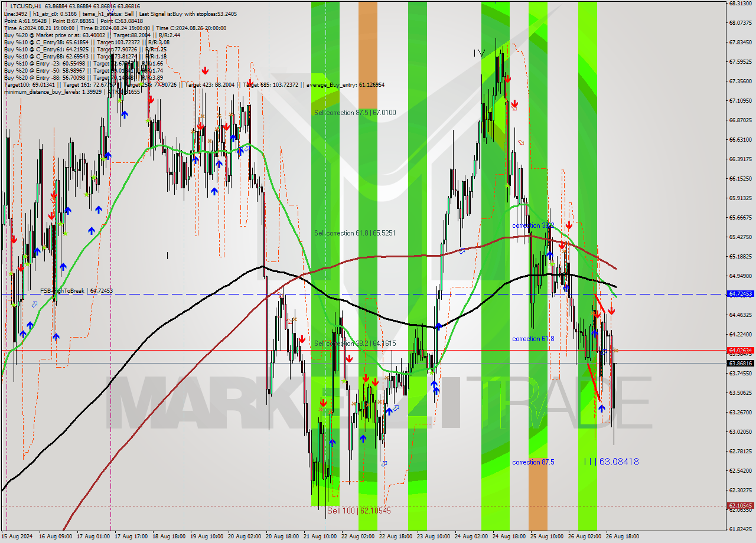This screenshot has width=756, height=543.
Task: Click the 68.07375 price axis value
Action: pyautogui.click(x=741, y=22)
